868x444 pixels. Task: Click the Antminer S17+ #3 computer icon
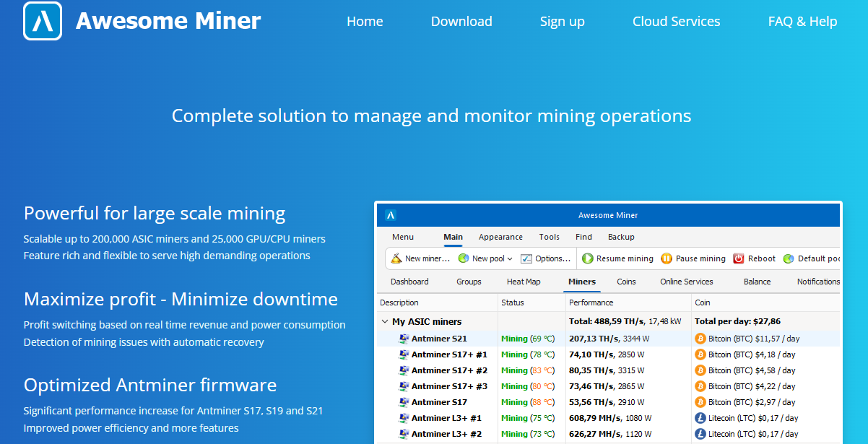404,386
